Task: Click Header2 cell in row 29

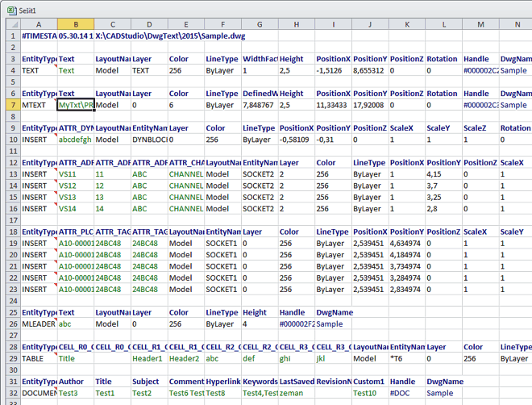Action: click(x=186, y=358)
